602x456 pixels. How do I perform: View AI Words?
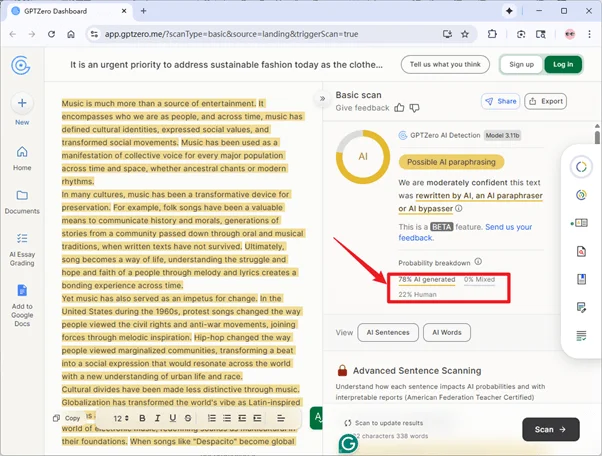[x=447, y=332]
